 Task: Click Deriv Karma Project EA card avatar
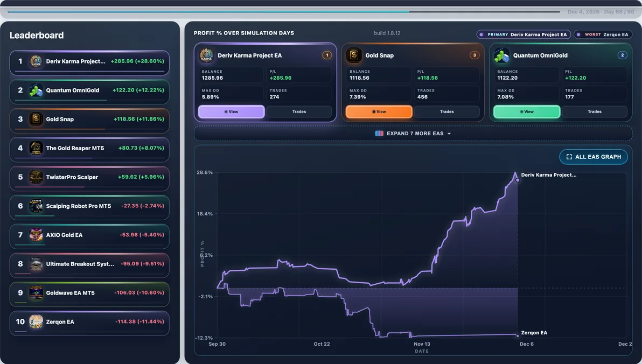tap(206, 55)
